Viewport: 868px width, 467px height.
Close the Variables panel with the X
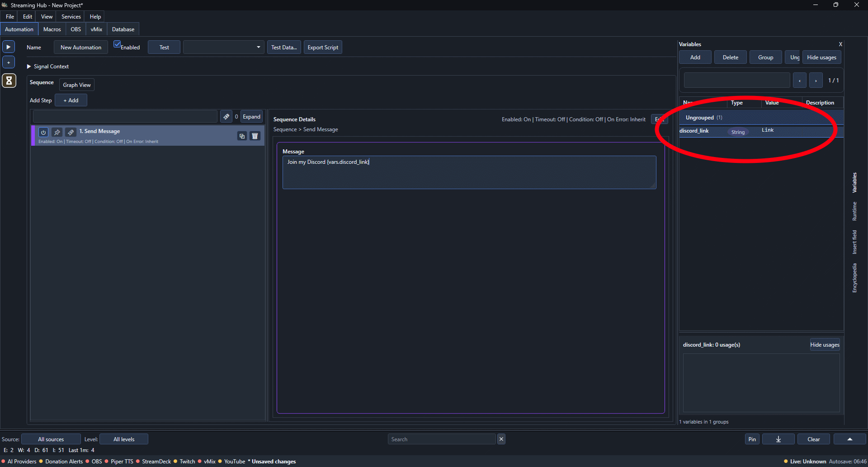840,44
